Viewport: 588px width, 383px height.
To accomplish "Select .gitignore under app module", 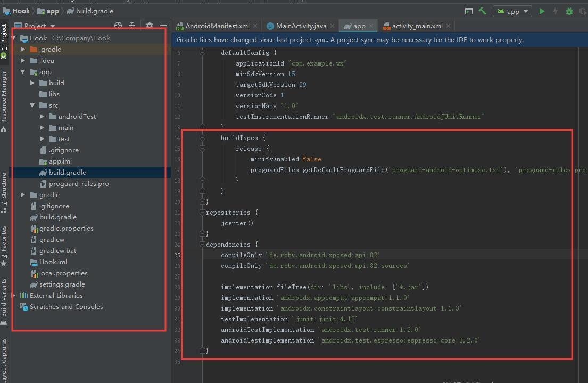I will (59, 150).
